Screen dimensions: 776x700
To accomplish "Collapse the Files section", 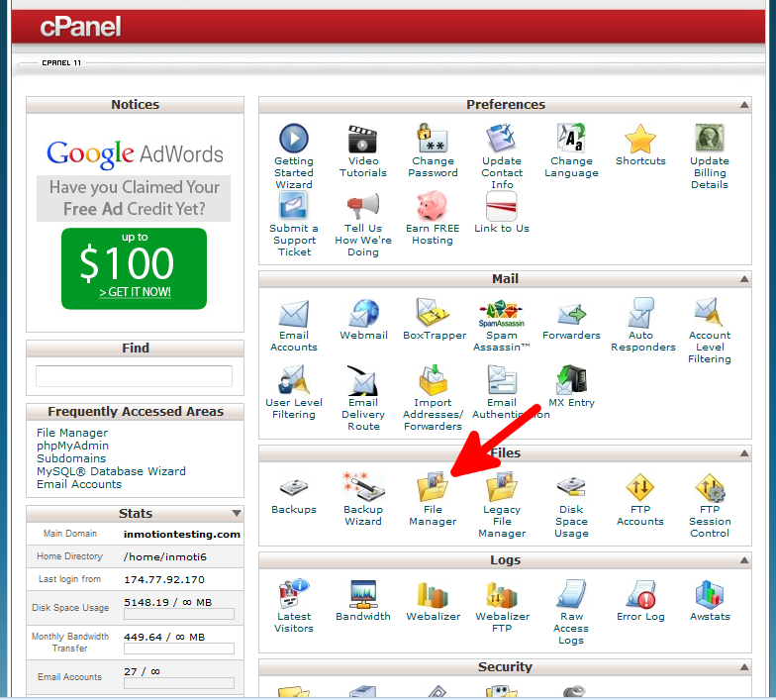I will click(x=744, y=453).
